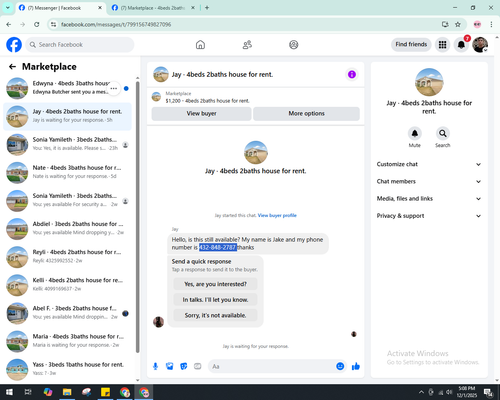Click the Marketplace $1,200 listing thumbnail
This screenshot has height=400, width=500.
click(x=156, y=97)
